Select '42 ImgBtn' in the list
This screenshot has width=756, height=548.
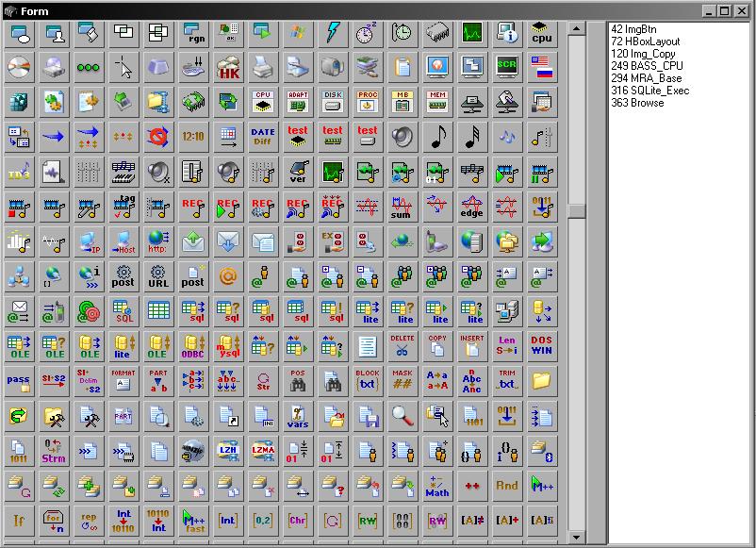[x=632, y=29]
